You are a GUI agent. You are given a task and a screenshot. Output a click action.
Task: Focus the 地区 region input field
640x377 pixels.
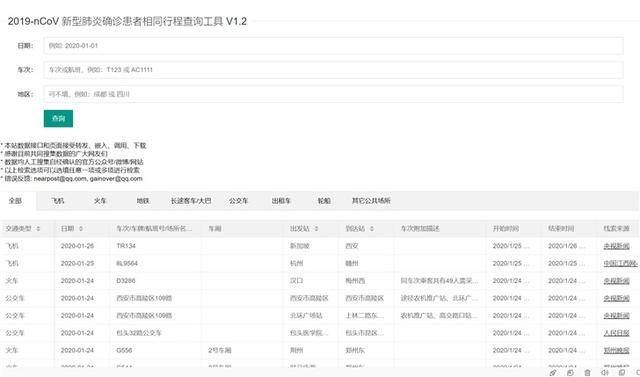click(x=333, y=94)
